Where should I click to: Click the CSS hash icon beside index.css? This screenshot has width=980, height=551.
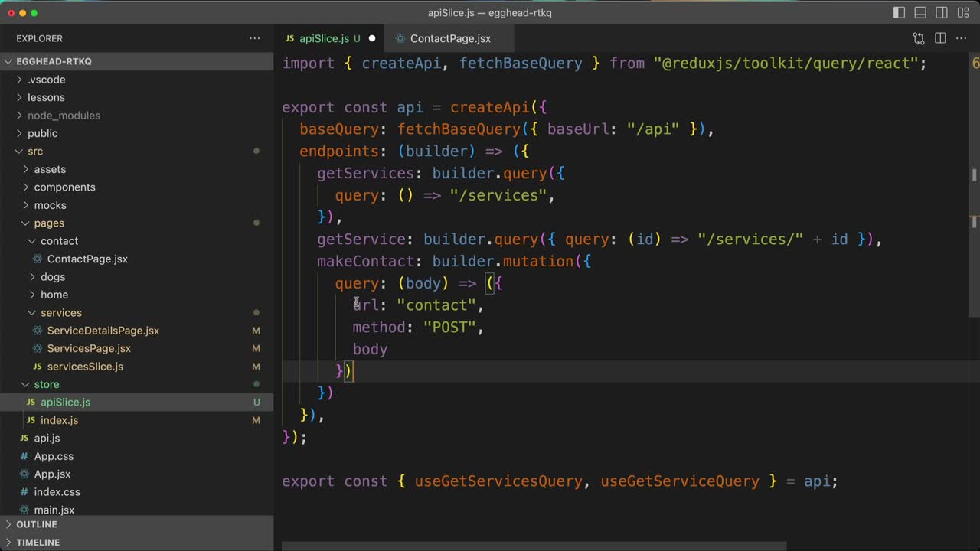click(x=24, y=492)
